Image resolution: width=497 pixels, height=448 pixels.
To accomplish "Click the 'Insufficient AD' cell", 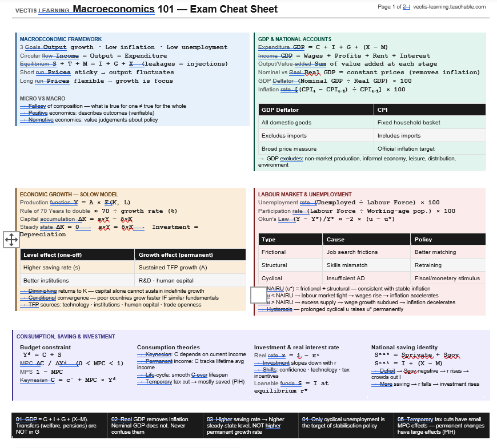I will point(366,278).
